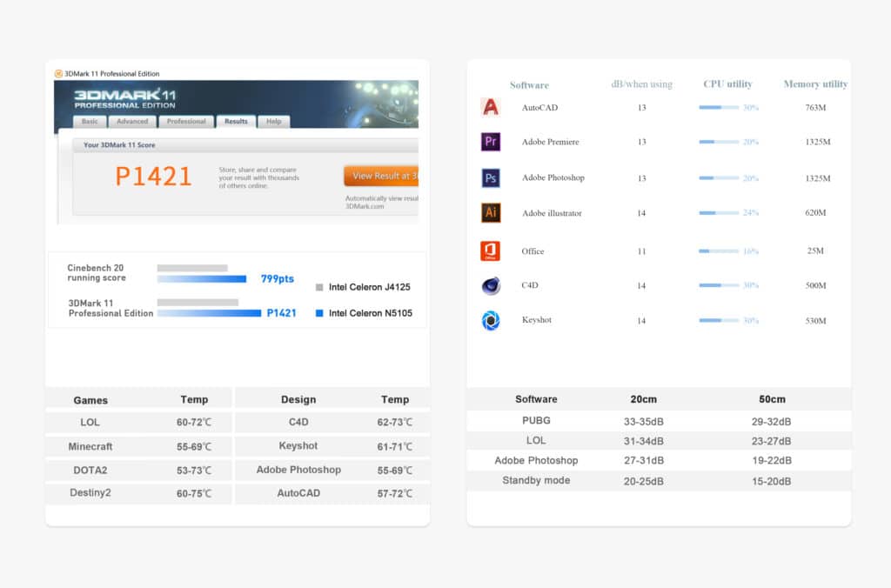Click the DOTA2 row label

[x=90, y=470]
